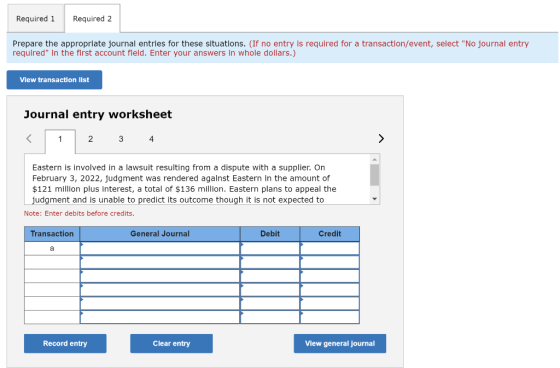560x368 pixels.
Task: Click the Transaction column header
Action: pos(52,234)
